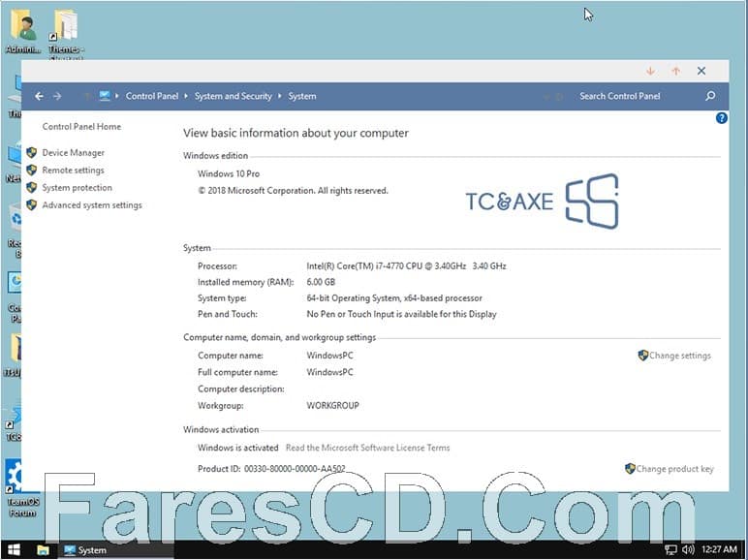748x560 pixels.
Task: Navigate to System and Security breadcrumb
Action: pos(233,96)
